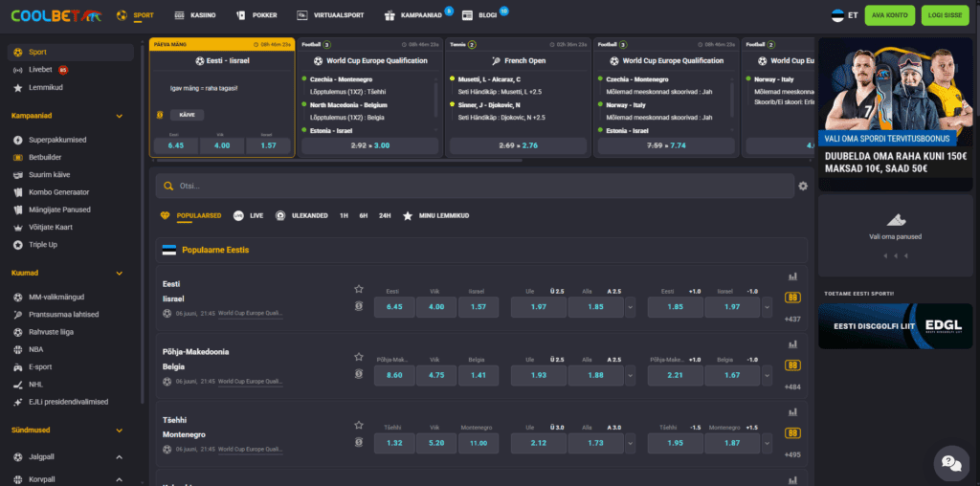Open statistics icon for Põhja-Makedoonia - Belgia
The image size is (980, 486).
coord(793,344)
